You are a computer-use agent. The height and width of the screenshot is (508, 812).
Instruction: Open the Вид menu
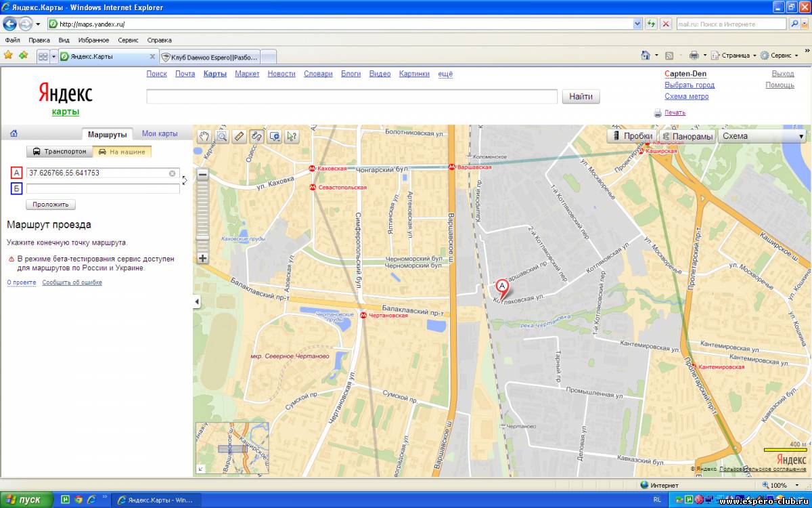[x=64, y=40]
